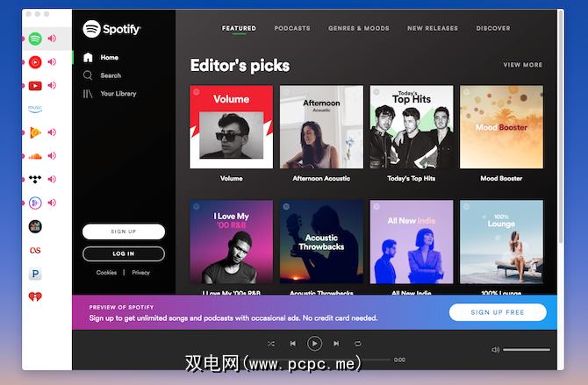Open the Privacy link

[x=140, y=273]
